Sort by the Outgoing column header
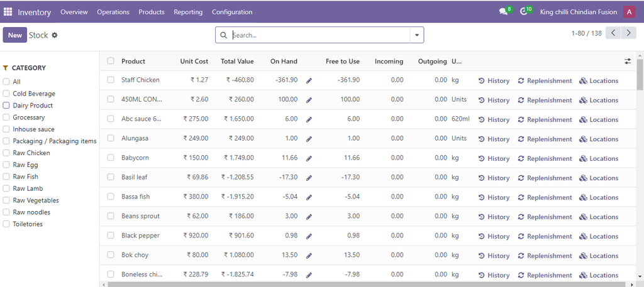Viewport: 644px width, 287px height. click(x=433, y=61)
